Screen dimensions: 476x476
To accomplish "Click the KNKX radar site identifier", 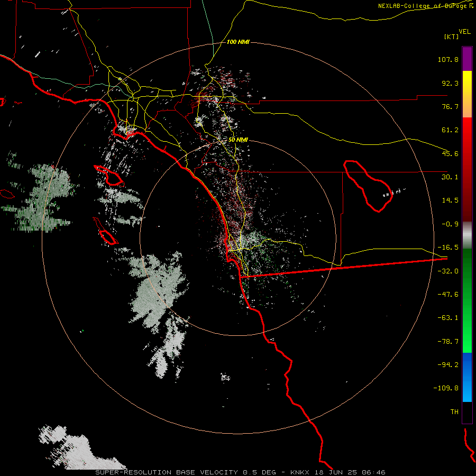I will [300, 472].
